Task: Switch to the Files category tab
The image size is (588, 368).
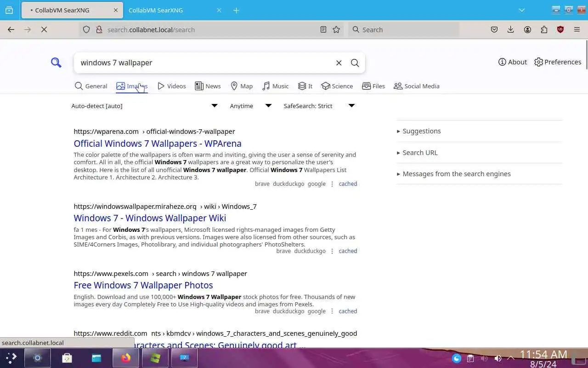Action: (373, 86)
